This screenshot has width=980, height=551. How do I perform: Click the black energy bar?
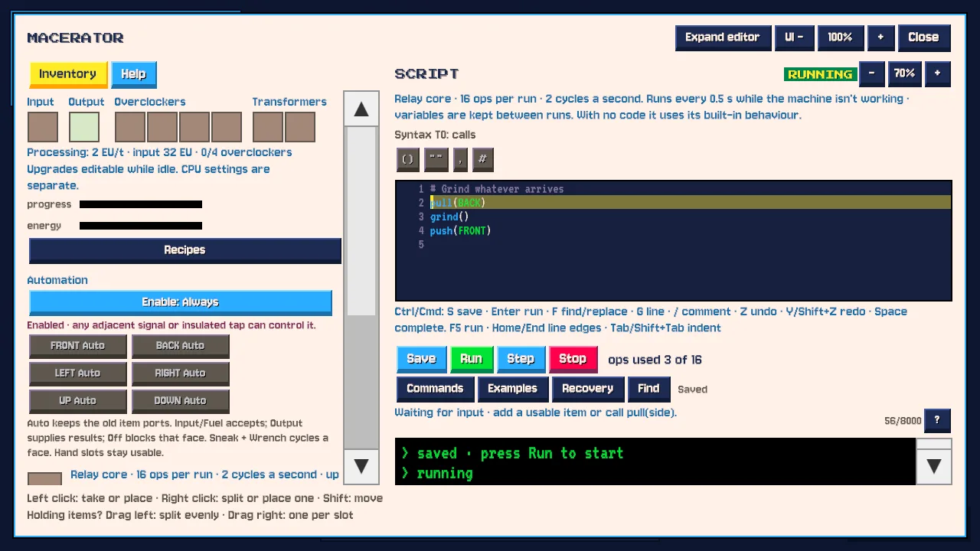tap(141, 226)
